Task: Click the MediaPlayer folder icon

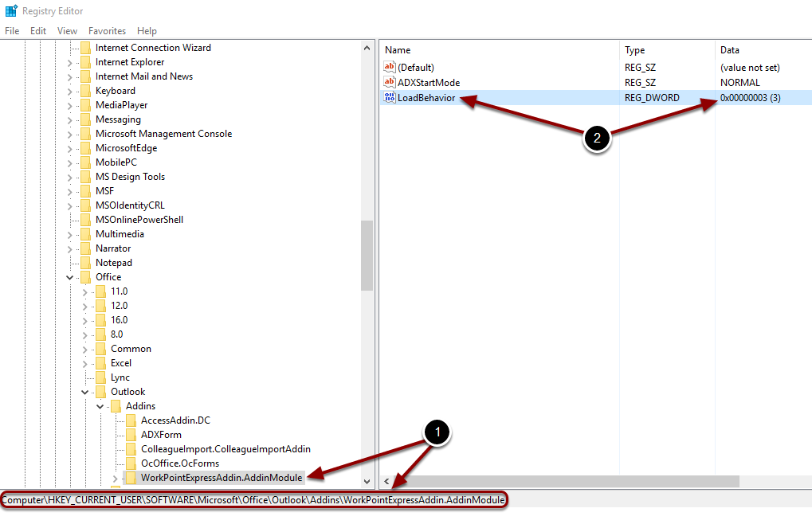Action: 85,105
